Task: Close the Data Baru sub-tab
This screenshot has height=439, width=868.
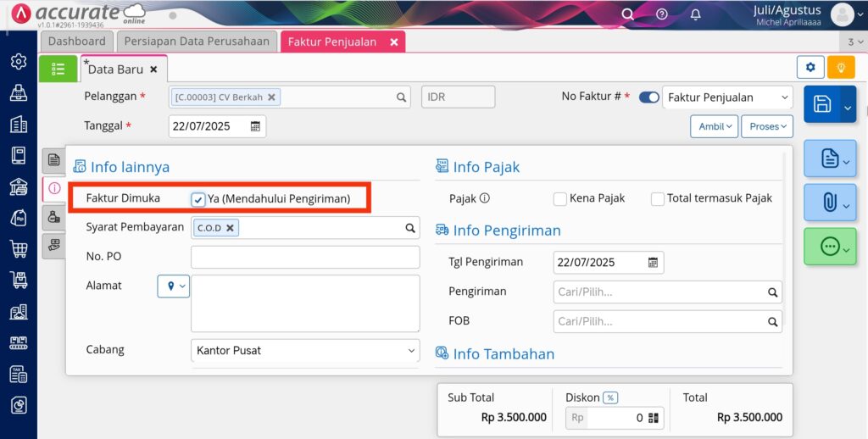Action: (x=153, y=69)
